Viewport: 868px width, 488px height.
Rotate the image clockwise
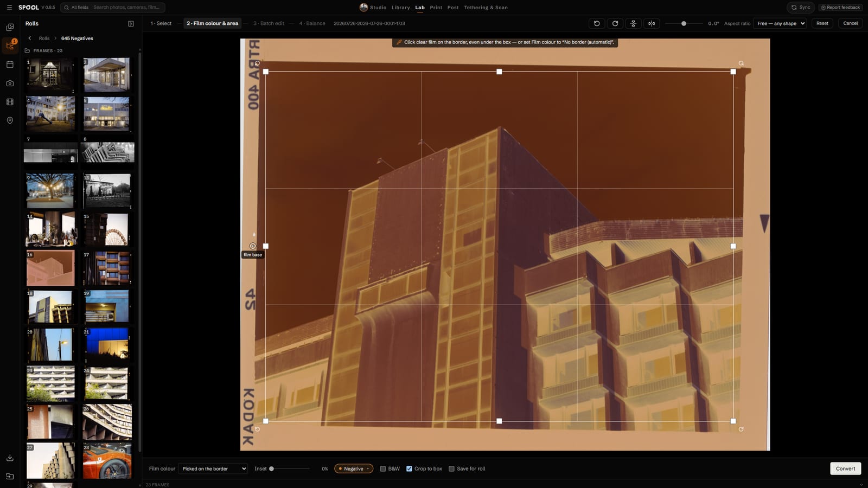[615, 23]
